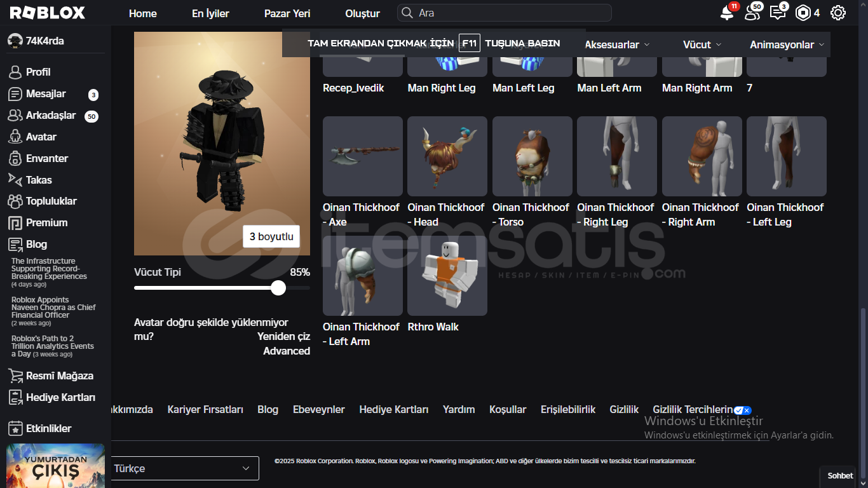Screen dimensions: 868x488
Task: Select the Oinan Thickhoof - Head item
Action: [447, 156]
